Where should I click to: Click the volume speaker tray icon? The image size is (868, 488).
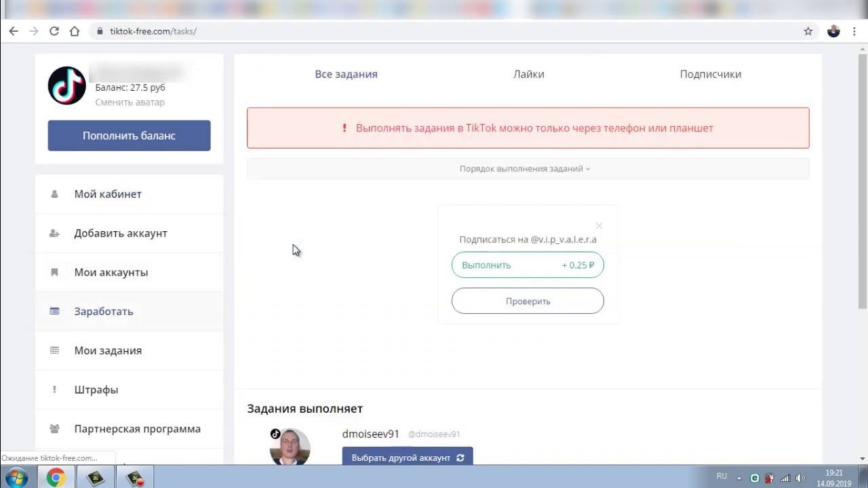801,478
